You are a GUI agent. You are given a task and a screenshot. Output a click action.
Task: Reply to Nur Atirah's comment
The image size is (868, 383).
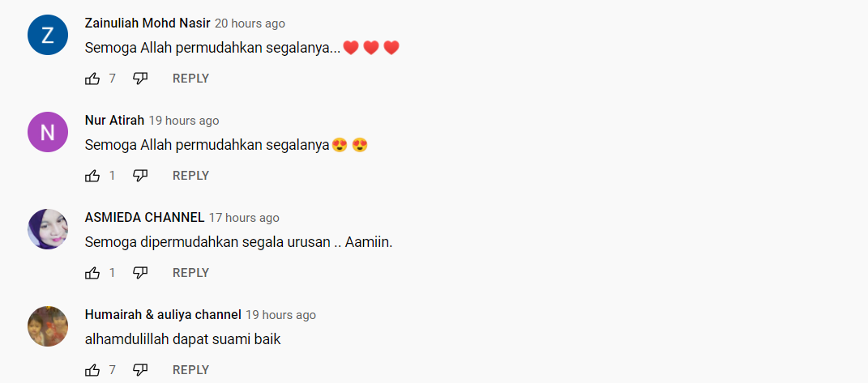click(x=190, y=176)
